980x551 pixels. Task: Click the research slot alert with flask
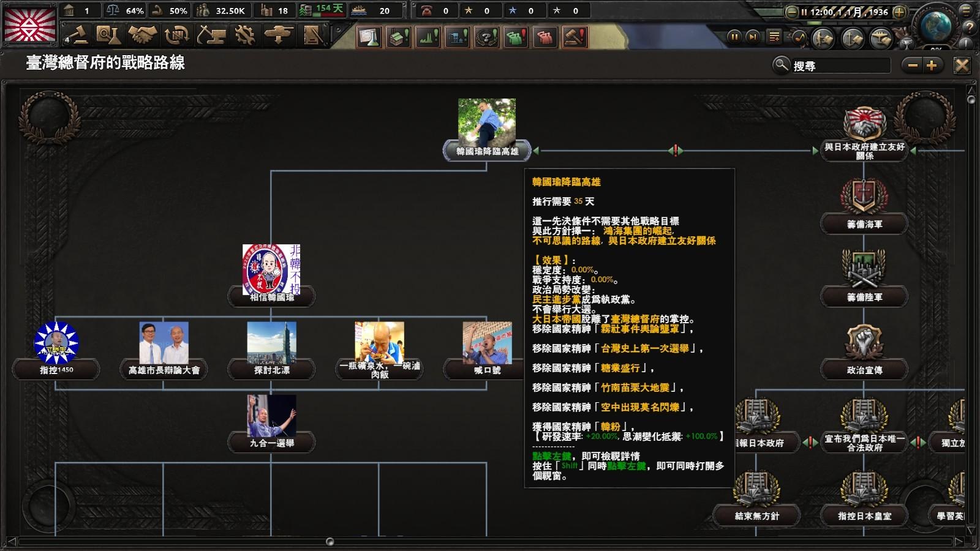pyautogui.click(x=369, y=37)
